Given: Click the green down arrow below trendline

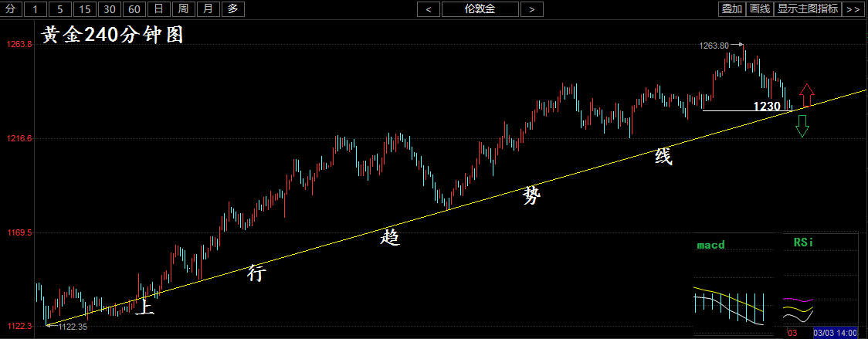Looking at the screenshot, I should pos(802,126).
